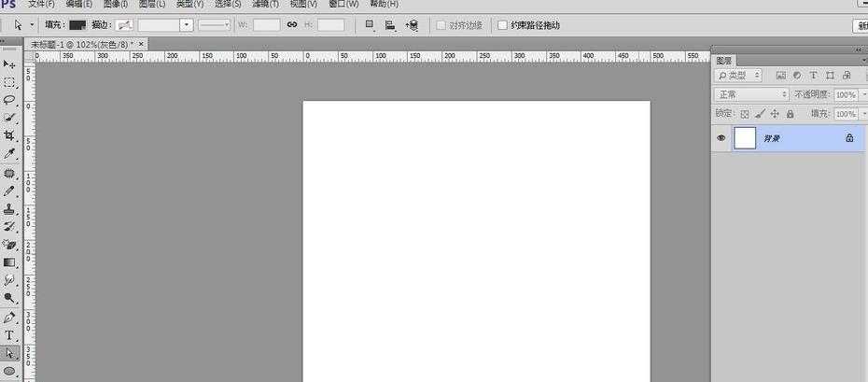This screenshot has width=868, height=382.
Task: Click the 填充 fill color swatch
Action: pos(77,24)
